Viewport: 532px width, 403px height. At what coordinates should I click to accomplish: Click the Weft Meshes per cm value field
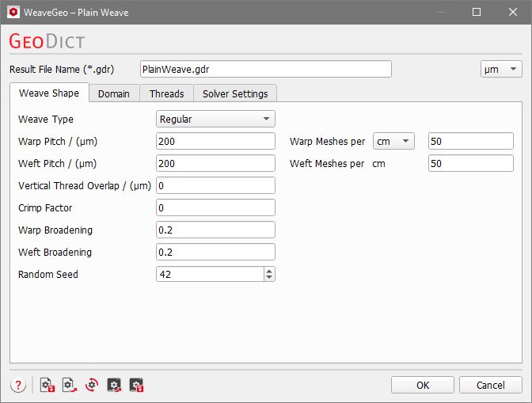(471, 164)
